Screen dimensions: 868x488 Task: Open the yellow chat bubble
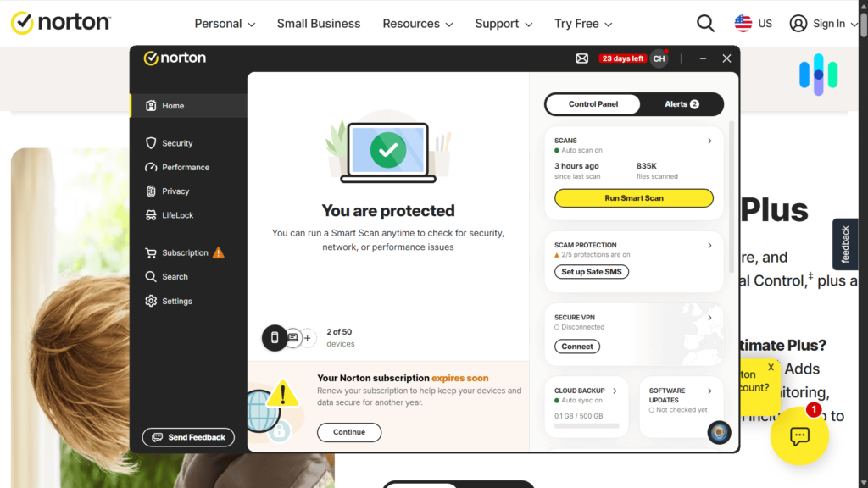pyautogui.click(x=799, y=436)
